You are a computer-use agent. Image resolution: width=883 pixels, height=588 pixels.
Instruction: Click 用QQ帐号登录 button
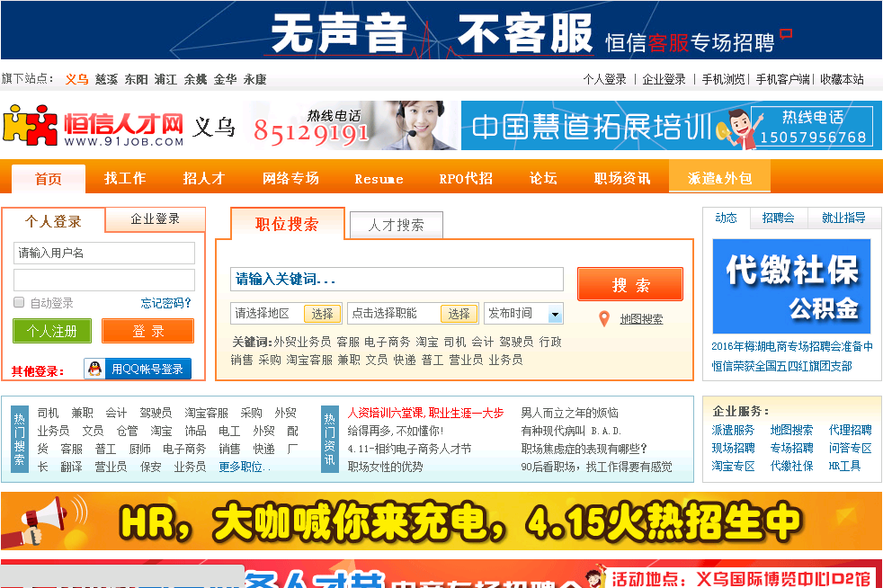[x=138, y=369]
